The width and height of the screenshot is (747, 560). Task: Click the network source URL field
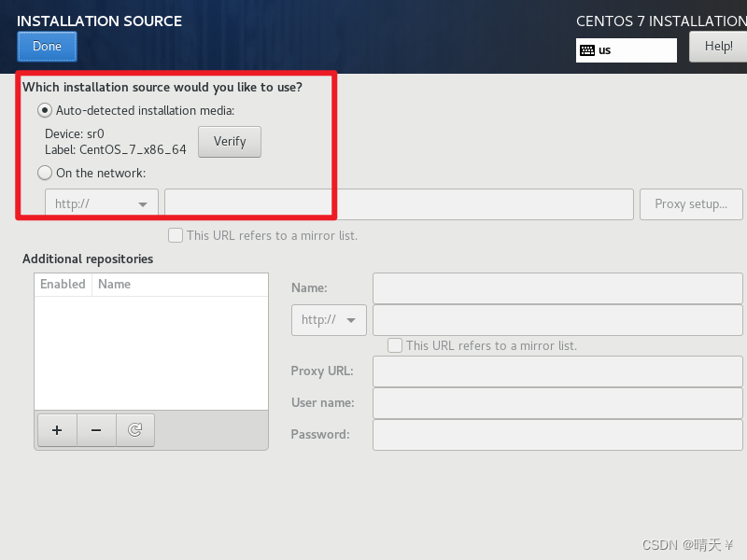pos(399,203)
